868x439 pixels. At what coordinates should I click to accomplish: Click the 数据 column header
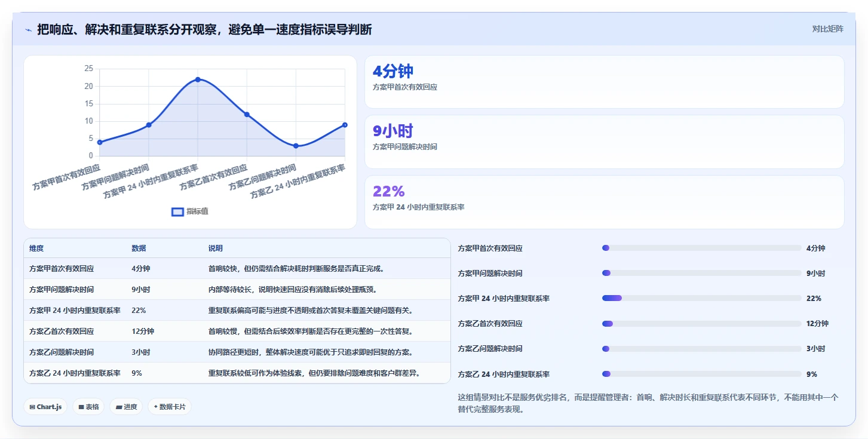[139, 248]
